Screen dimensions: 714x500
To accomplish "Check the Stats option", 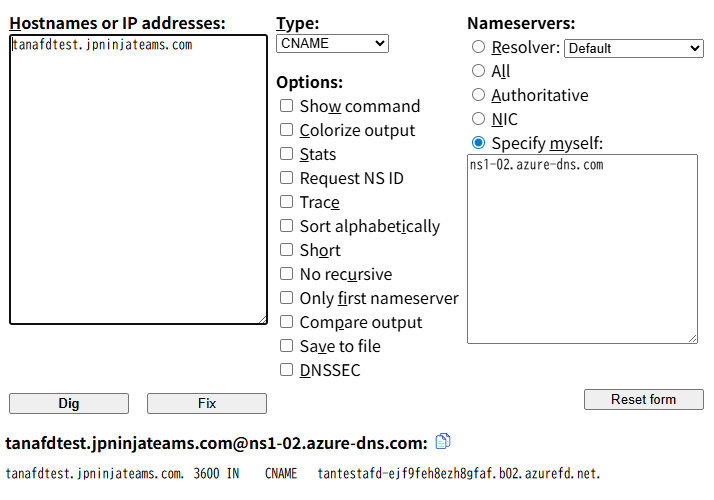I will tap(286, 154).
